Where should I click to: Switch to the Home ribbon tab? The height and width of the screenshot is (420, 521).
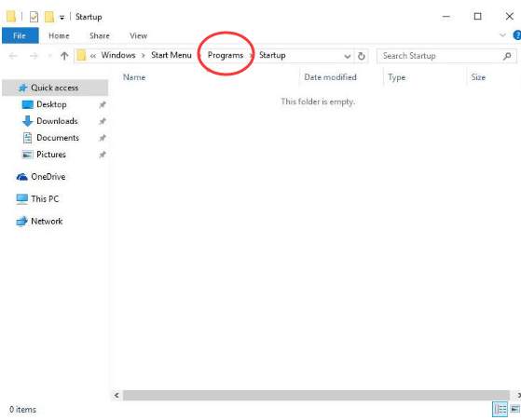[x=59, y=35]
